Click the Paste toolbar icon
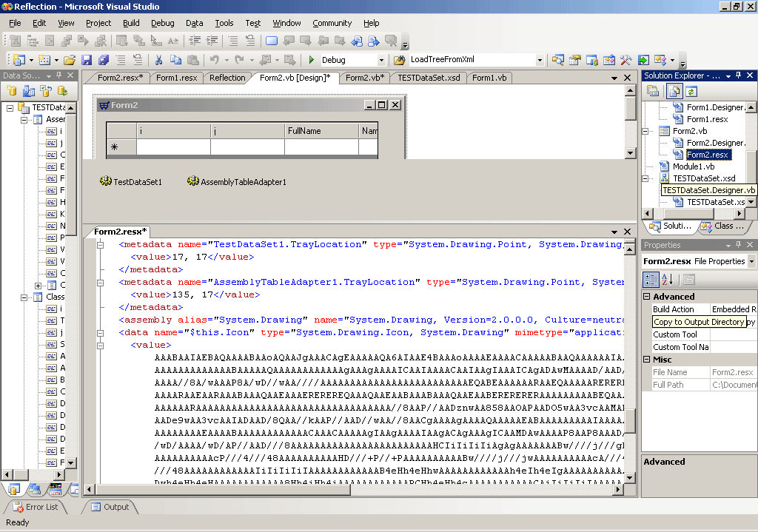 [x=193, y=60]
